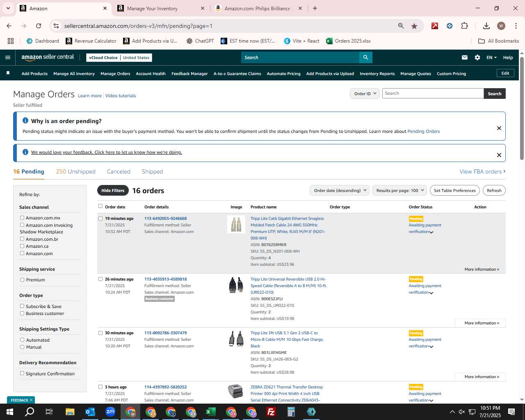Click the Refresh orders button
Viewport: 525px width, 420px height.
pyautogui.click(x=494, y=190)
